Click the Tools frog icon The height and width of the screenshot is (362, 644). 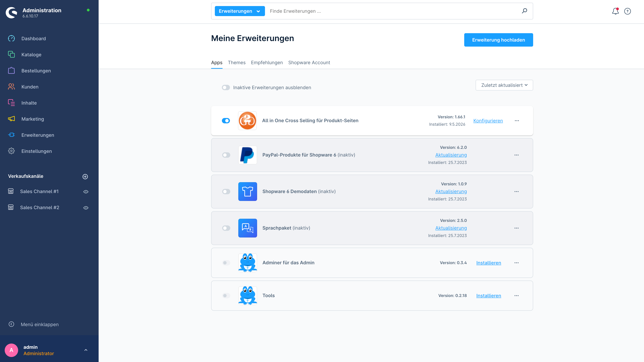pyautogui.click(x=248, y=295)
